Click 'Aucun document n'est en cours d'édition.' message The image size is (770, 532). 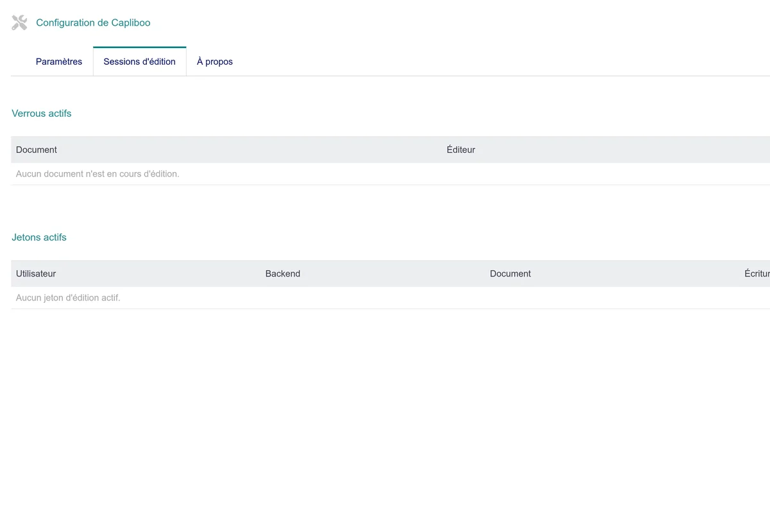(x=98, y=174)
